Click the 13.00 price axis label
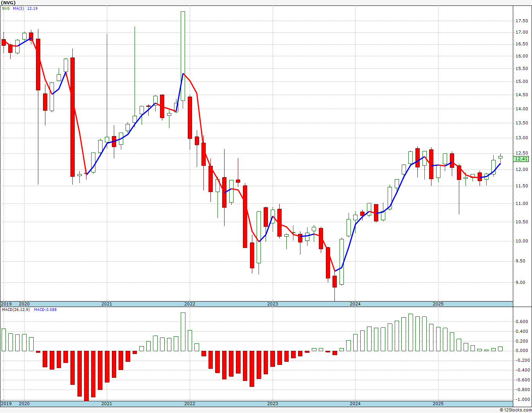 point(521,138)
